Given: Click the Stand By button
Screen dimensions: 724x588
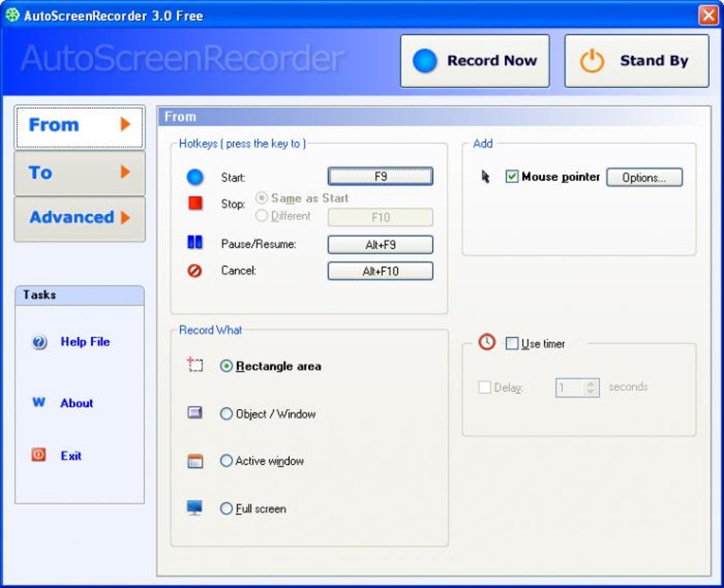Looking at the screenshot, I should (x=637, y=60).
